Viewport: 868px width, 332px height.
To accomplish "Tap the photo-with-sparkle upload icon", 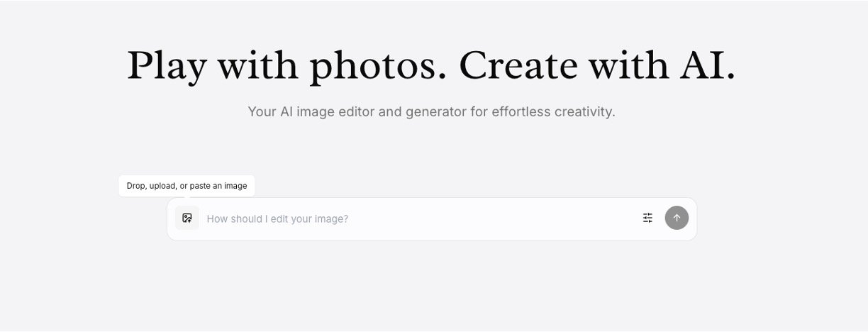I will point(187,218).
